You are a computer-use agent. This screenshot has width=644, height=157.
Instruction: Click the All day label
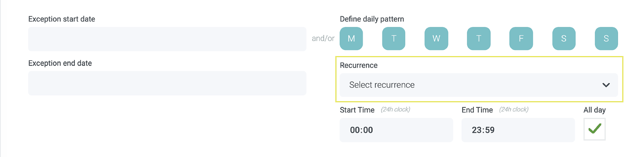594,110
